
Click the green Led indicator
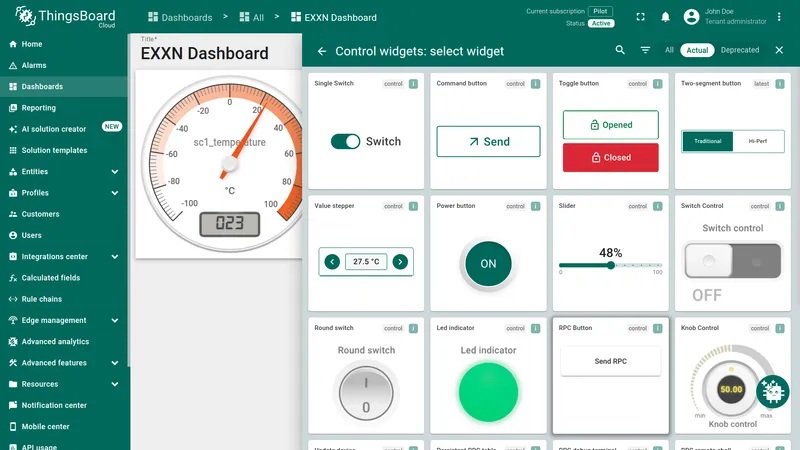coord(488,392)
